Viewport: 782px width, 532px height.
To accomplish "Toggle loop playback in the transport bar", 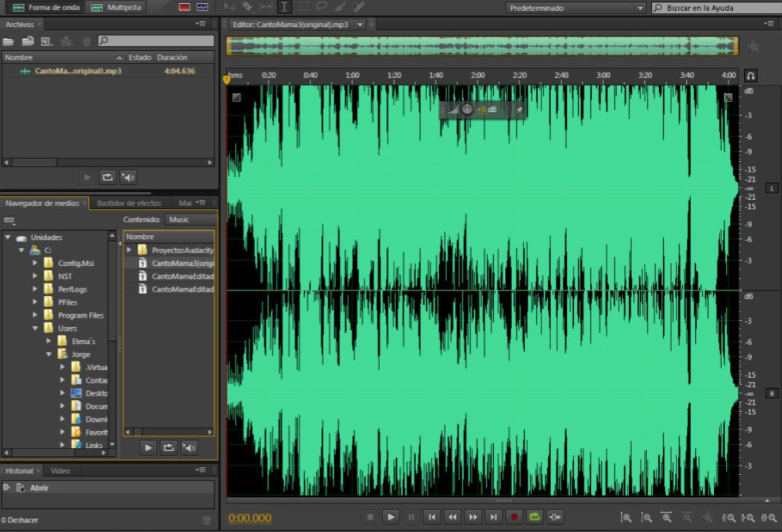I will click(534, 517).
